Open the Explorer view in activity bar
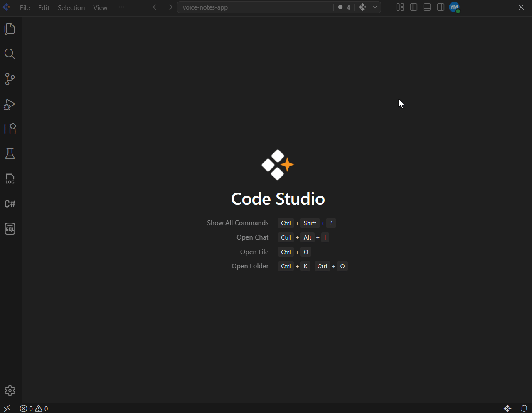 click(10, 29)
